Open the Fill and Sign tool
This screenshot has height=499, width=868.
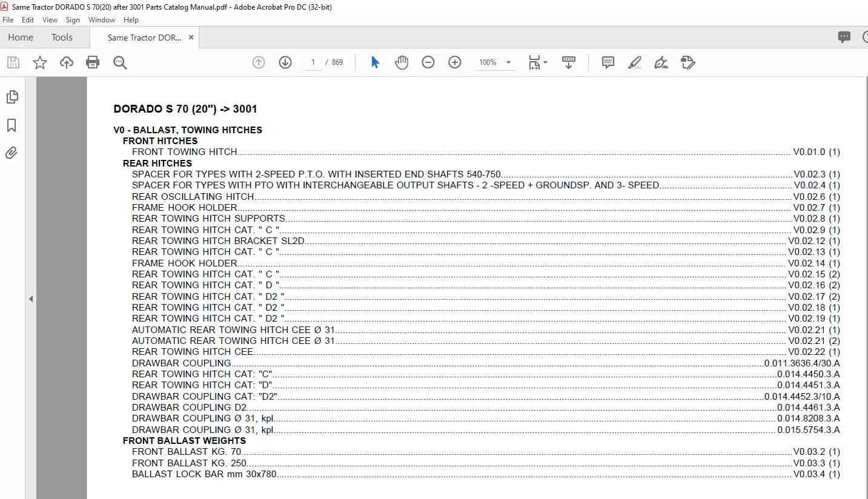[661, 62]
